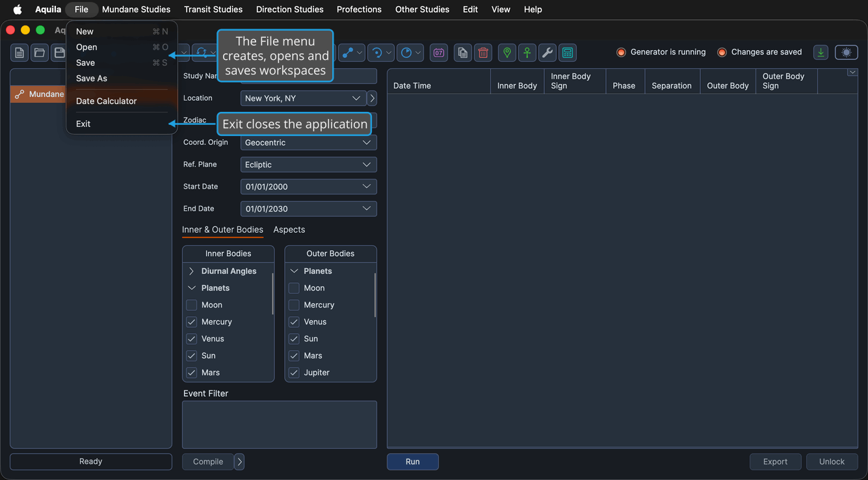The width and height of the screenshot is (868, 480).
Task: Open the wrench settings icon
Action: tap(547, 53)
